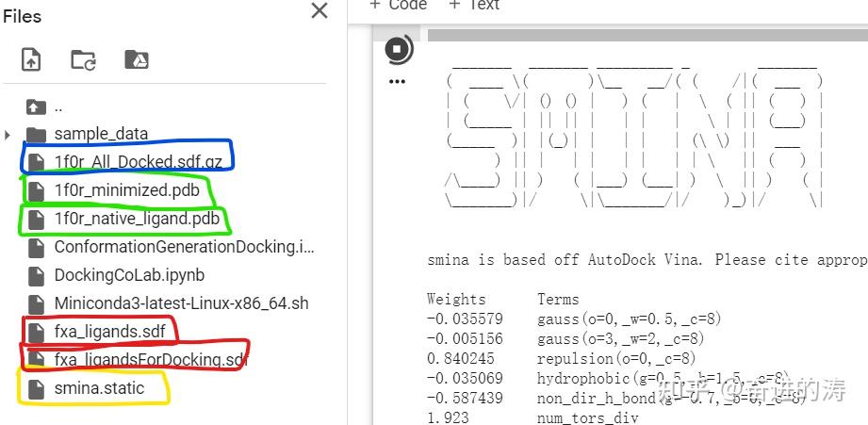Select the 1f0r_minimized.pdb file
Viewport: 868px width, 425px height.
(x=127, y=190)
